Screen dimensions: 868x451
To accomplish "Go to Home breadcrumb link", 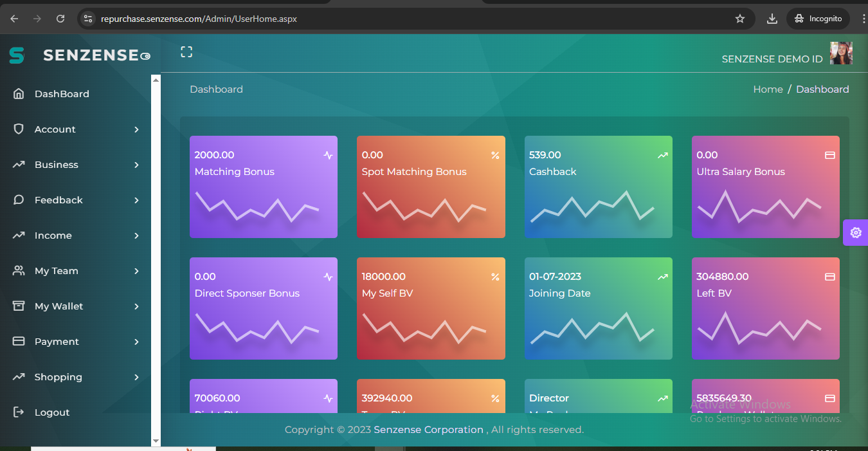I will 768,89.
